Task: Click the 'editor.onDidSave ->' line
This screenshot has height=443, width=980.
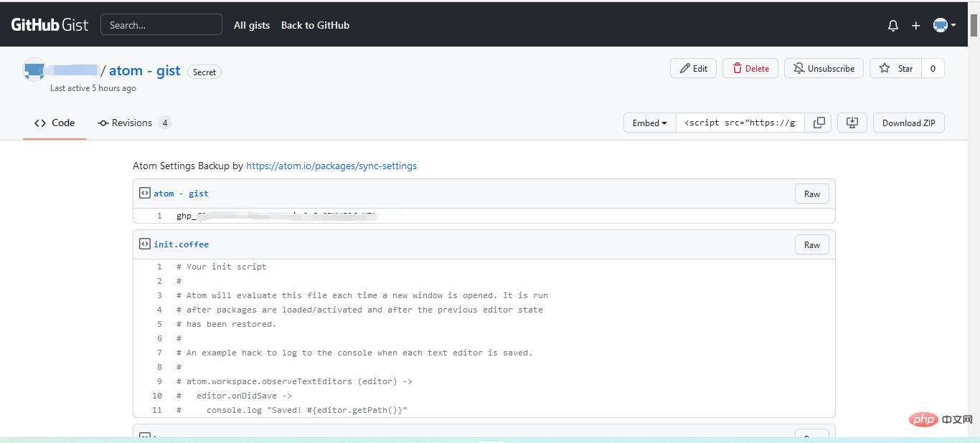Action: pyautogui.click(x=234, y=396)
